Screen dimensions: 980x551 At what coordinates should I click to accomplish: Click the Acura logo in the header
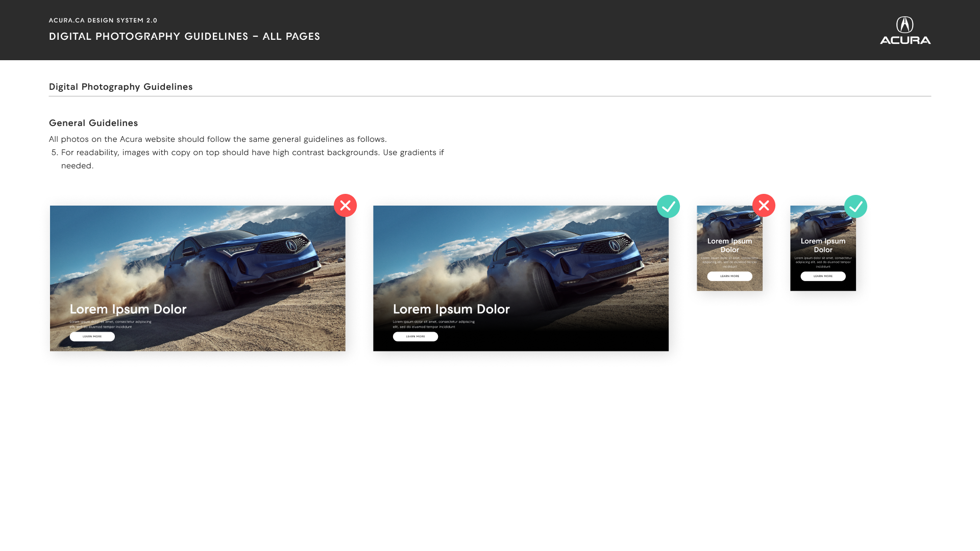pyautogui.click(x=905, y=30)
